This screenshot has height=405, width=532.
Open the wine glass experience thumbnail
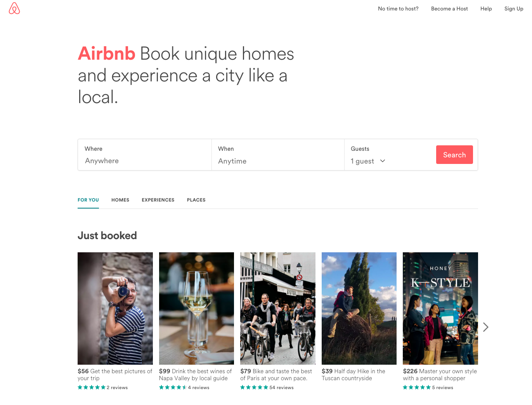point(196,308)
